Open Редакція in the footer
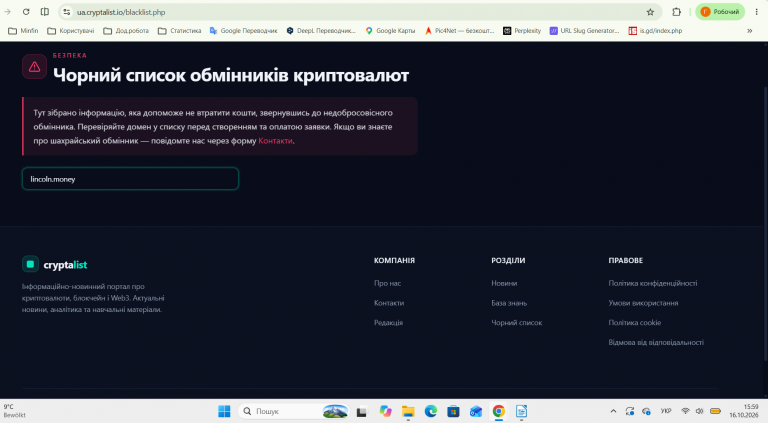 388,322
